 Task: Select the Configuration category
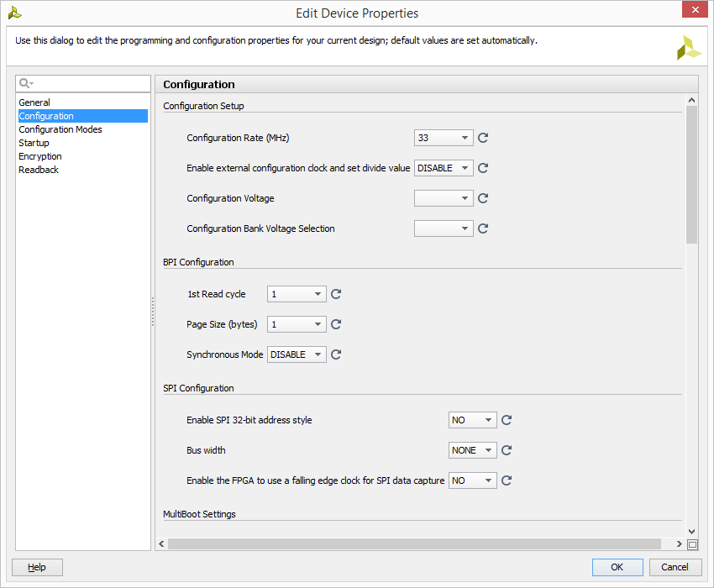[x=83, y=116]
